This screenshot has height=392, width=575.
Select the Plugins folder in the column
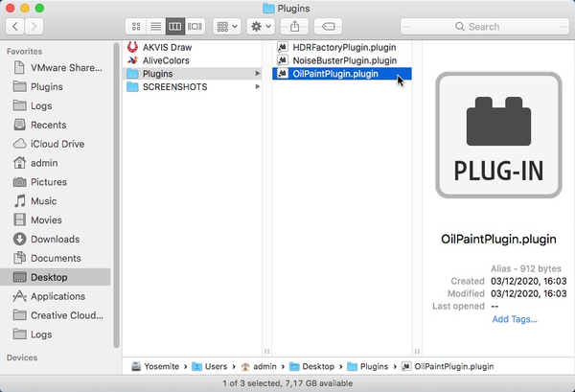192,74
